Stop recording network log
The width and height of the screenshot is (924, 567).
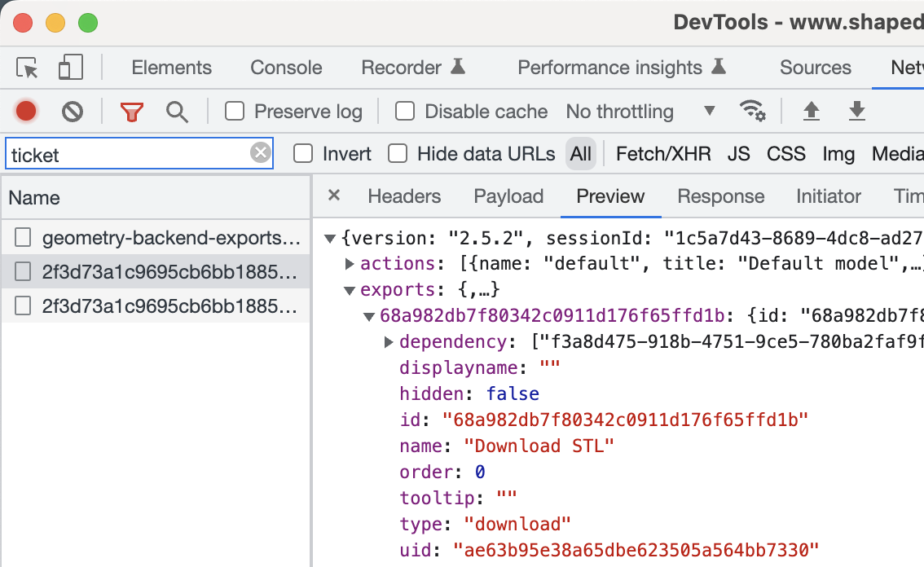click(x=26, y=111)
